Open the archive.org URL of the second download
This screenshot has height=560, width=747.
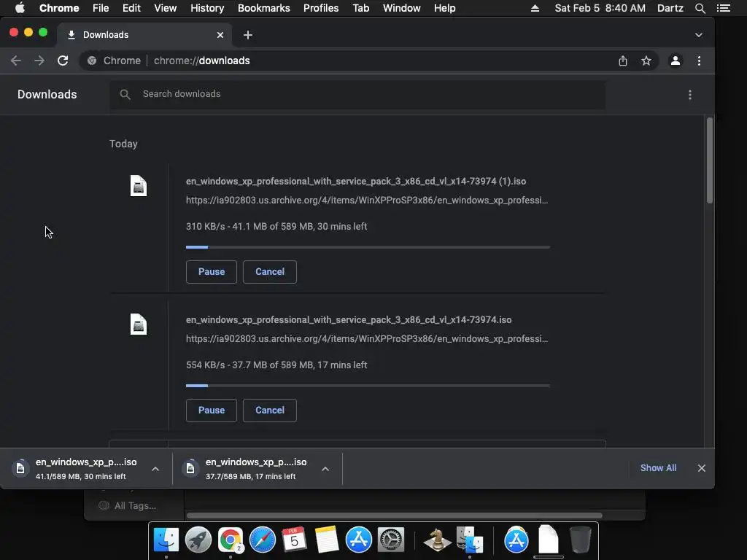coord(367,338)
